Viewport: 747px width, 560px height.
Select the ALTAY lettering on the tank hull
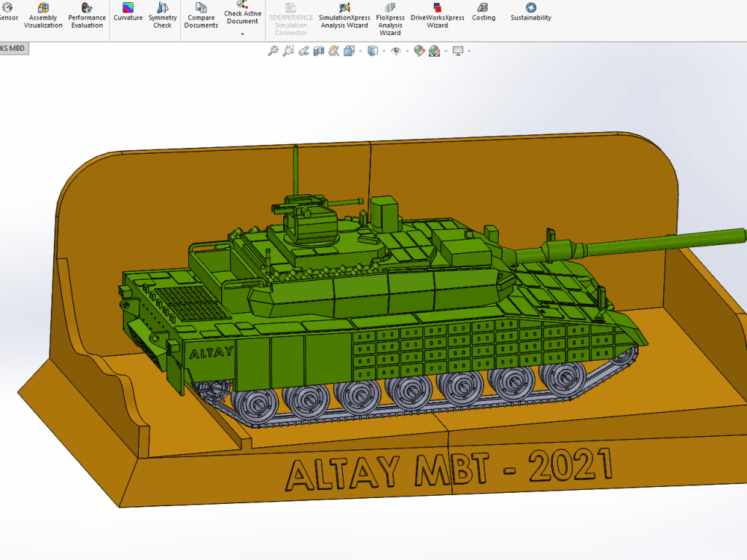pyautogui.click(x=211, y=352)
